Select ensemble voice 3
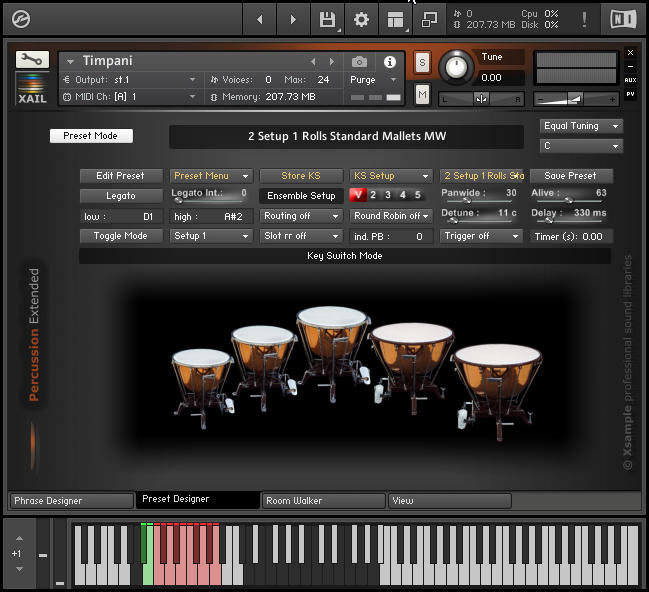The height and width of the screenshot is (592, 649). (388, 195)
